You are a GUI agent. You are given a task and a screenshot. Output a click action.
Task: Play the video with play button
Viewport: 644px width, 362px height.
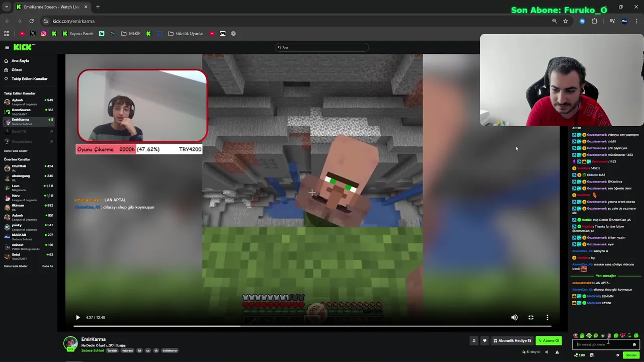point(77,317)
